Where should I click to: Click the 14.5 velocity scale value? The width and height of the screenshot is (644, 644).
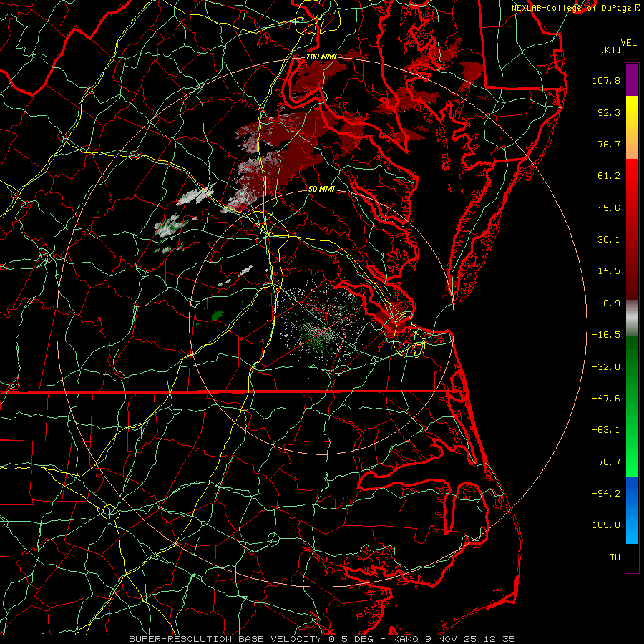tap(609, 271)
